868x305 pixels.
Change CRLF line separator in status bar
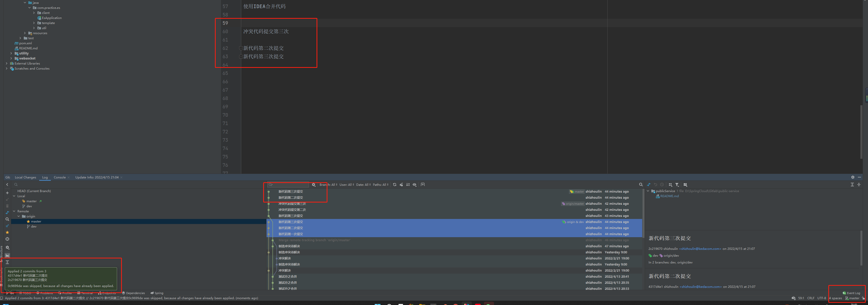811,298
